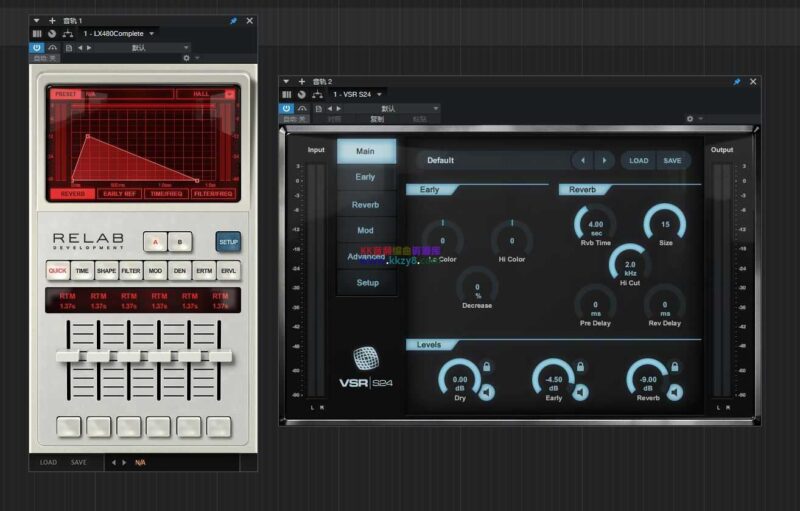Expand arrow next to gear in LX480 window
The width and height of the screenshot is (800, 511).
[197, 58]
